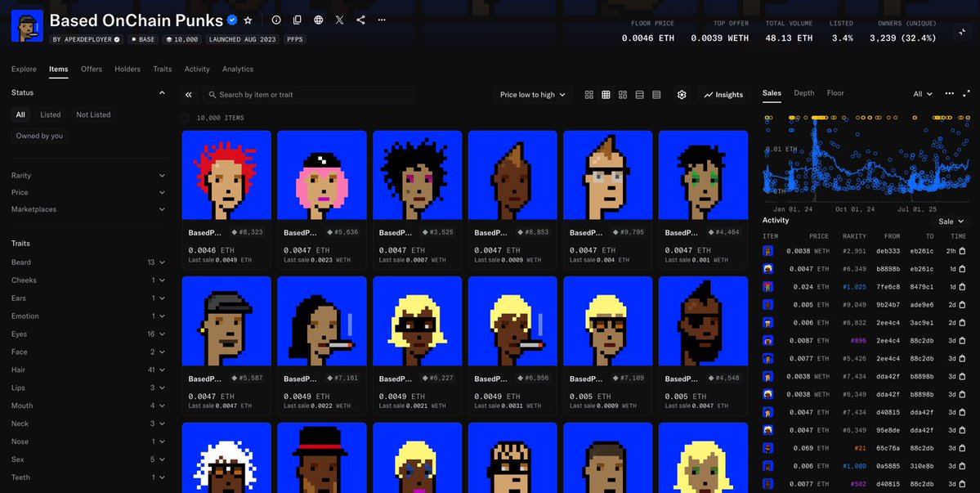Open the item icon in 0.024 ETH activity row

pos(768,287)
